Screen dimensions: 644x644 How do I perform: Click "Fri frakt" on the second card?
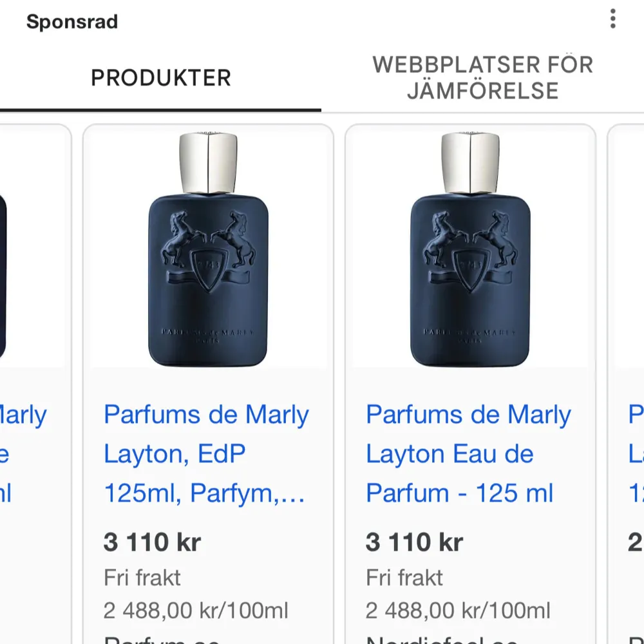pos(141,578)
